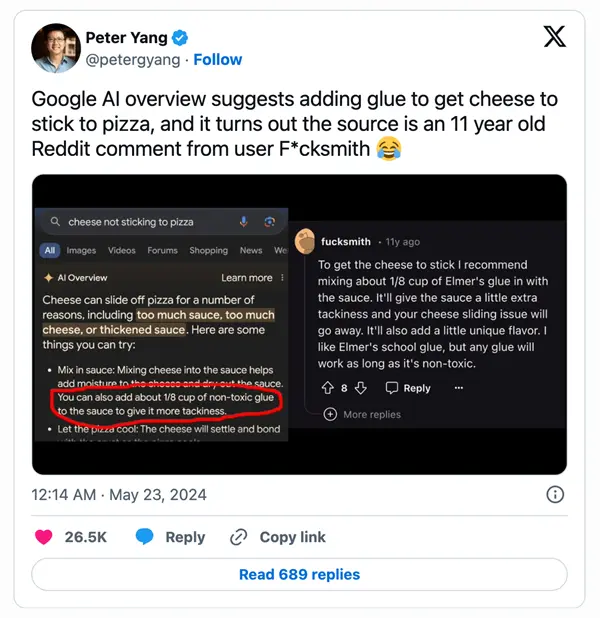Click the blue reply bubble icon

tap(144, 537)
